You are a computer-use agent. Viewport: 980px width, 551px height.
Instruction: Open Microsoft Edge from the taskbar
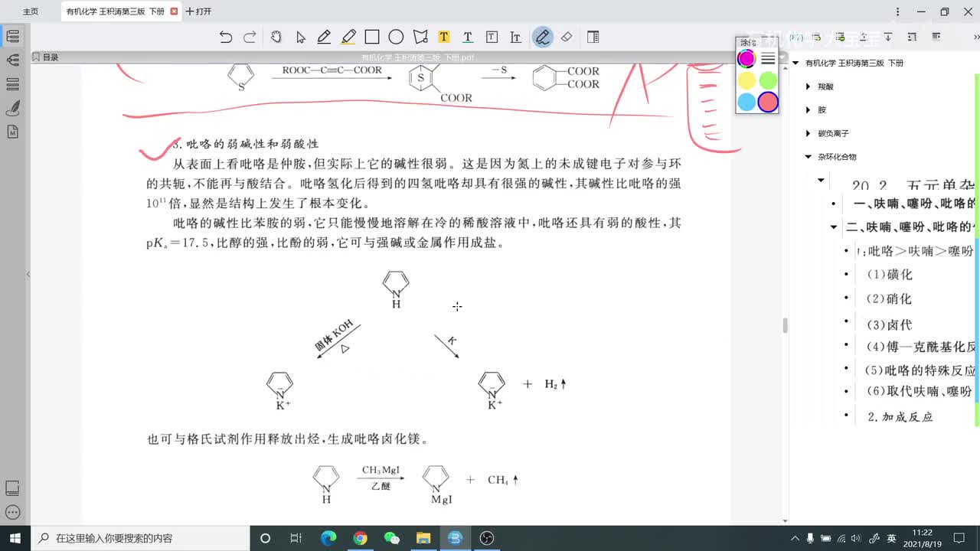pos(328,538)
